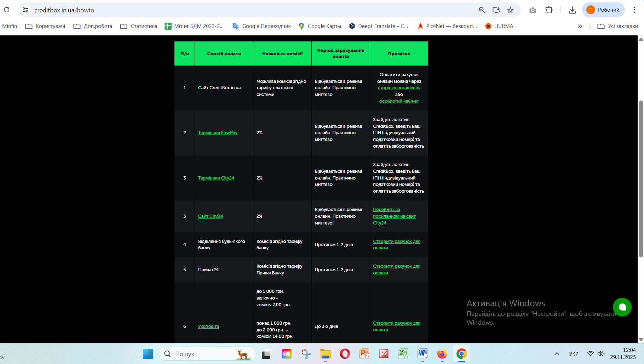The image size is (644, 364).
Task: Open Термінали EasyPay link
Action: point(218,133)
